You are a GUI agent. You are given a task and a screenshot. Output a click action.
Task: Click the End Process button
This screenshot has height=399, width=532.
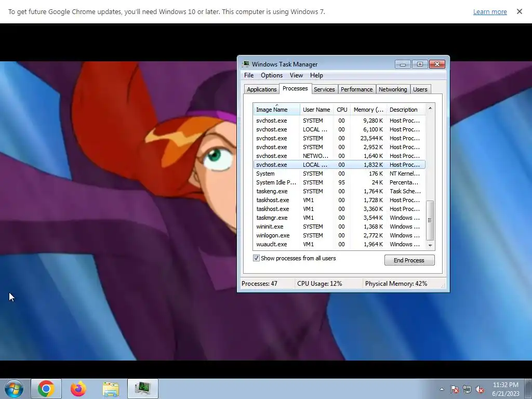pyautogui.click(x=409, y=260)
